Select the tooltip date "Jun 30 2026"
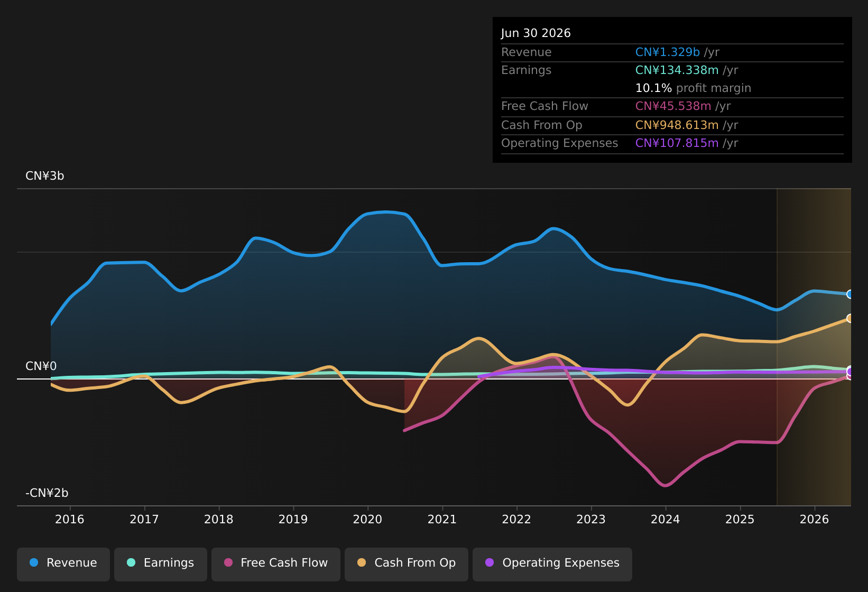The image size is (868, 592). coord(536,33)
